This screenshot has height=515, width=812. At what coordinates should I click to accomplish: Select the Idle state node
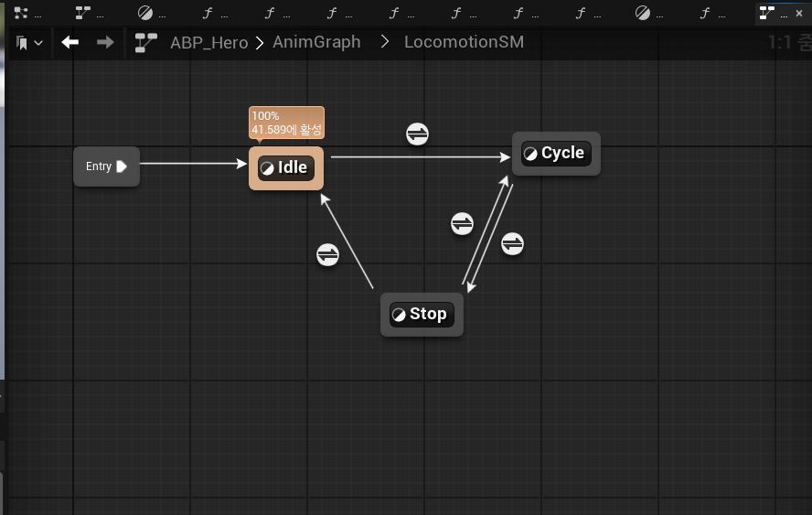tap(286, 168)
